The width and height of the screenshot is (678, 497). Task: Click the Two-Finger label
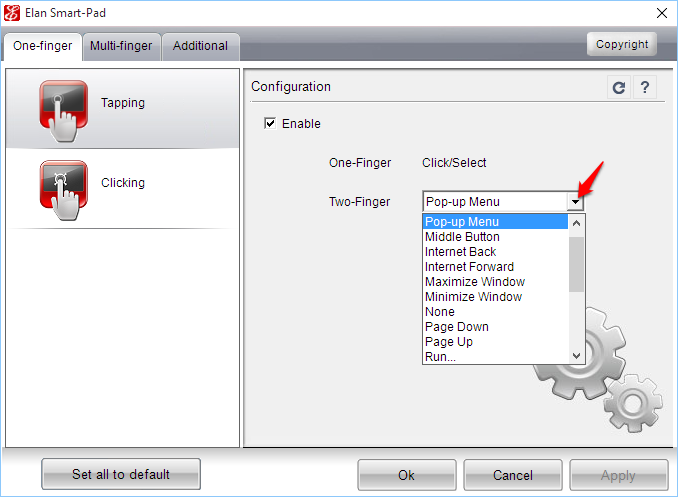point(359,202)
